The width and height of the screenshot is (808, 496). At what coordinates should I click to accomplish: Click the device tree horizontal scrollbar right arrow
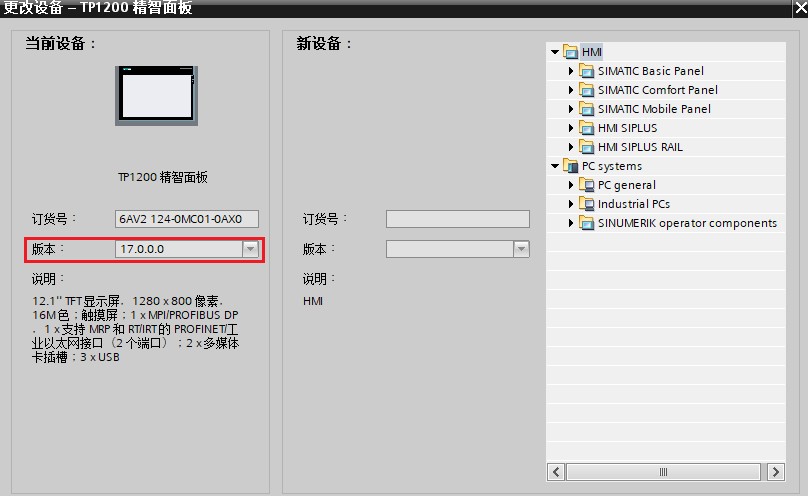click(x=776, y=472)
